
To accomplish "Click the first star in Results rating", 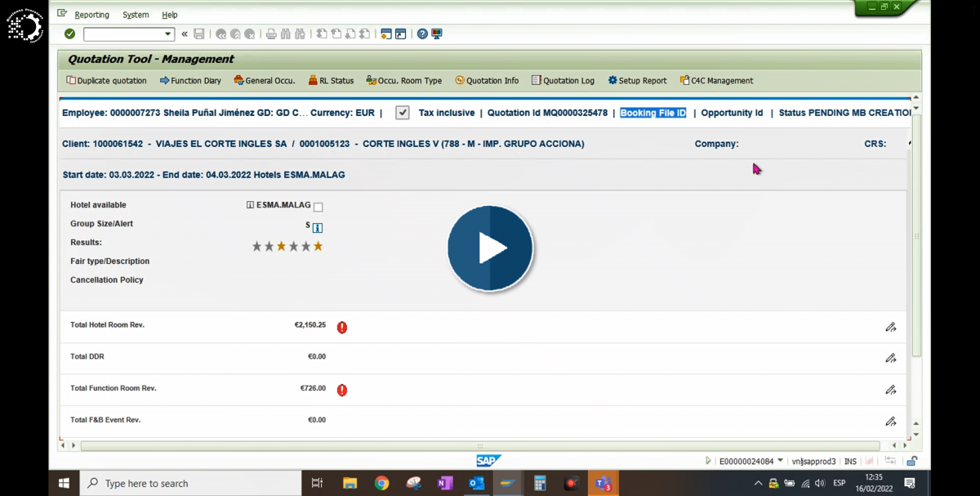I will (257, 246).
